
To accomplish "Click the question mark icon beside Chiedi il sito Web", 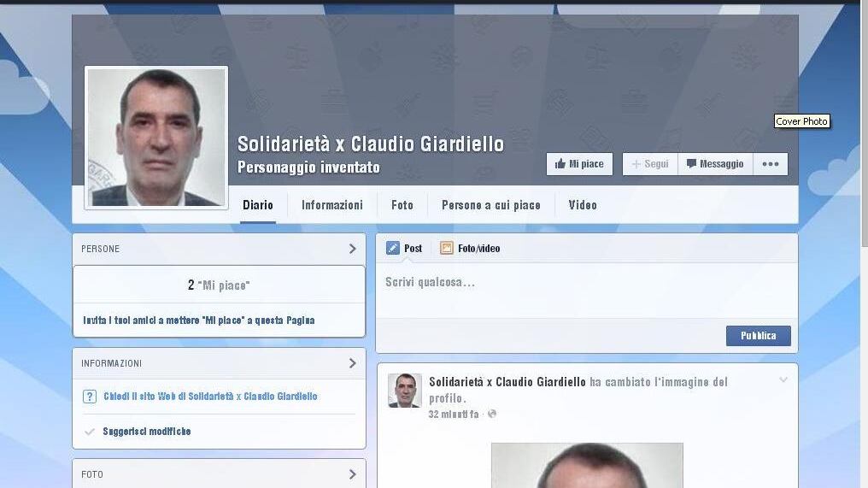I will (89, 397).
